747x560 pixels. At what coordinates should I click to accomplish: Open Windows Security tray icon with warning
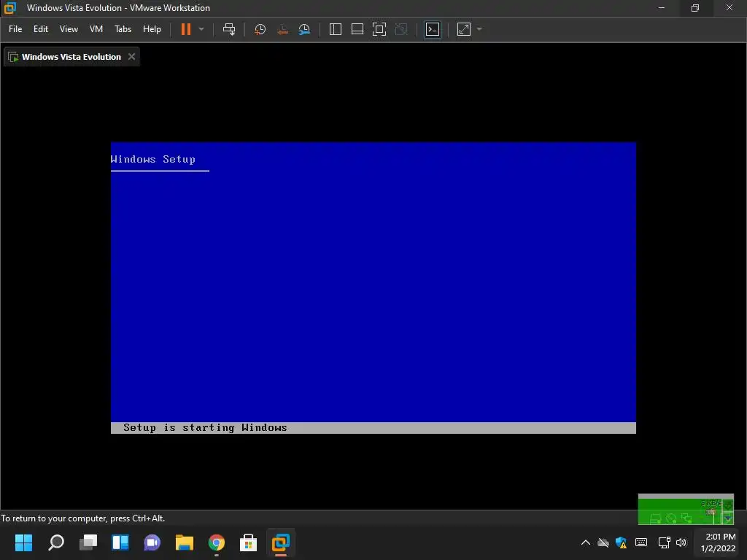pos(622,542)
